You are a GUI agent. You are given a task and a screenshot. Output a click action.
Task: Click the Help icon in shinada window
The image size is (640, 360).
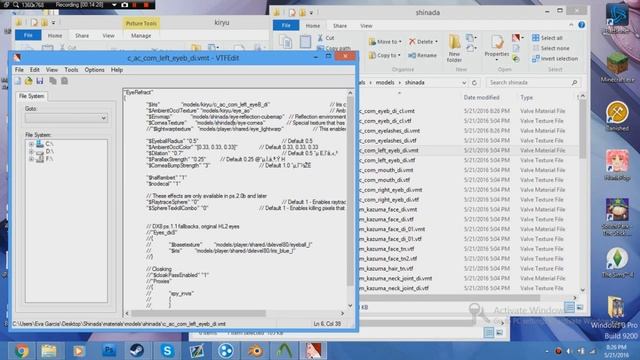(x=582, y=25)
